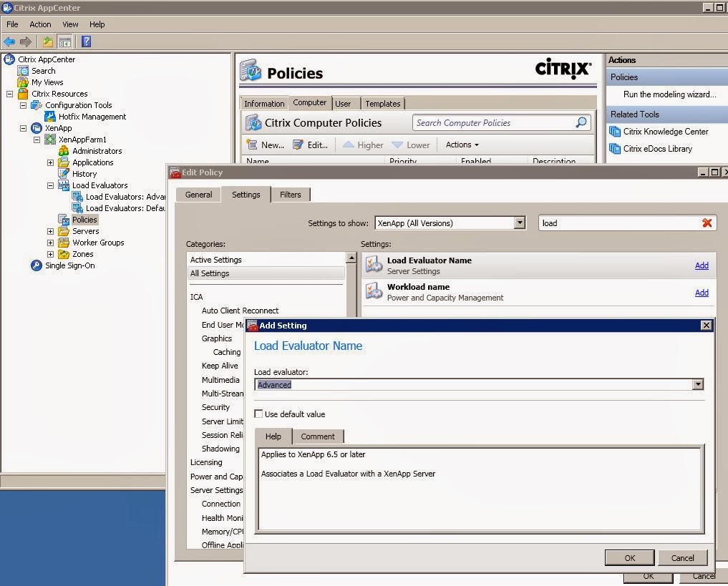This screenshot has width=728, height=586.
Task: Click the Citrix eDocs Library icon
Action: pos(615,149)
